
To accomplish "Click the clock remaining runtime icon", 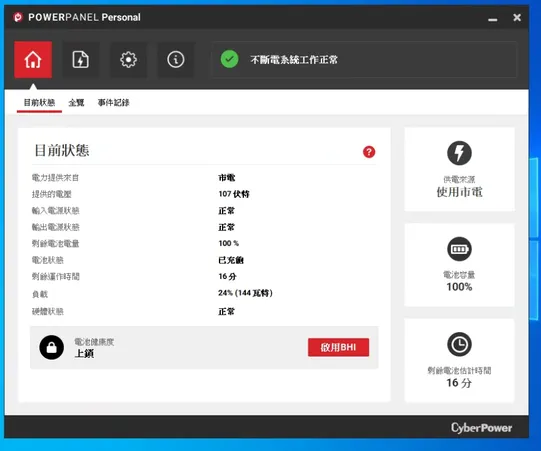I will point(459,344).
